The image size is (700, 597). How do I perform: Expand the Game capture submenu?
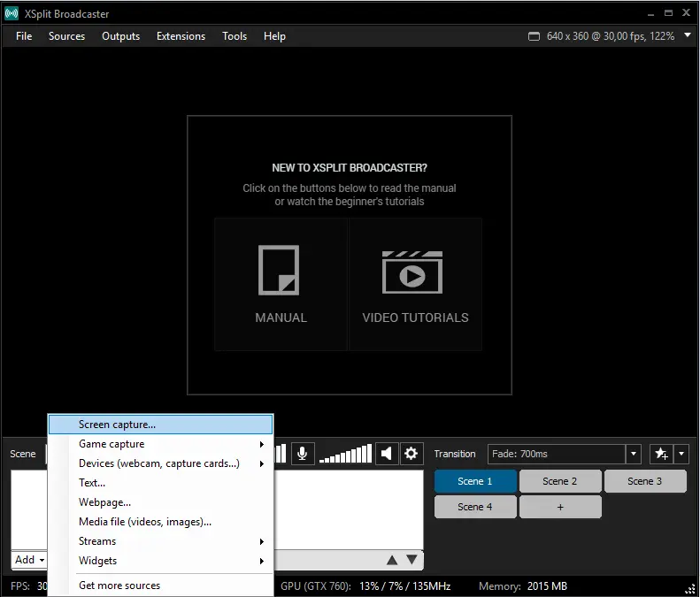tap(159, 444)
